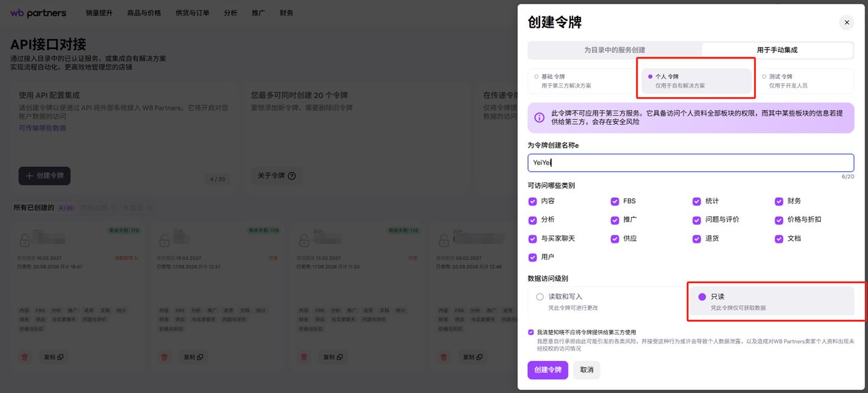Click the dark 创建令牌 button on the page
The image size is (868, 393).
[x=45, y=176]
